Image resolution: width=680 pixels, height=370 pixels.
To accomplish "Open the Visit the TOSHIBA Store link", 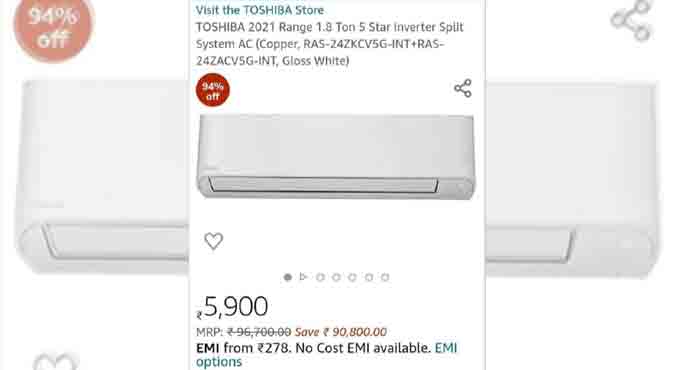I will [260, 10].
